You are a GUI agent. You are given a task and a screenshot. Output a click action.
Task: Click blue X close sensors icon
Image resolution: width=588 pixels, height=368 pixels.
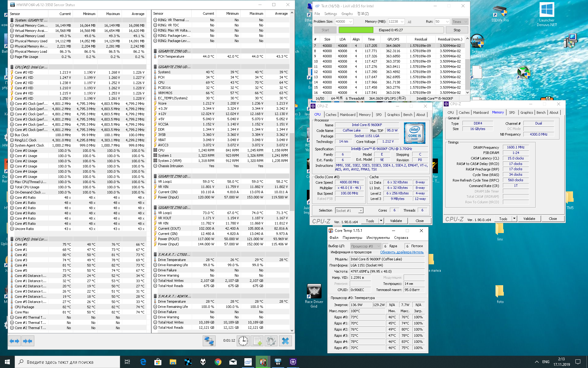click(285, 341)
